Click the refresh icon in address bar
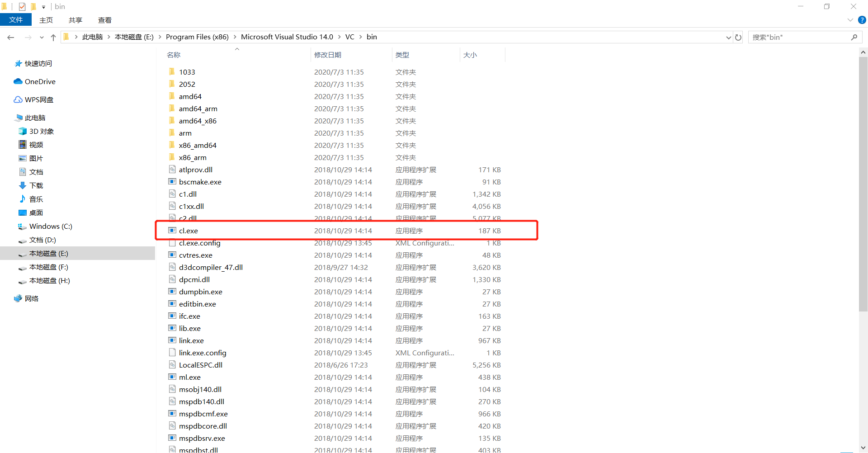 point(738,37)
